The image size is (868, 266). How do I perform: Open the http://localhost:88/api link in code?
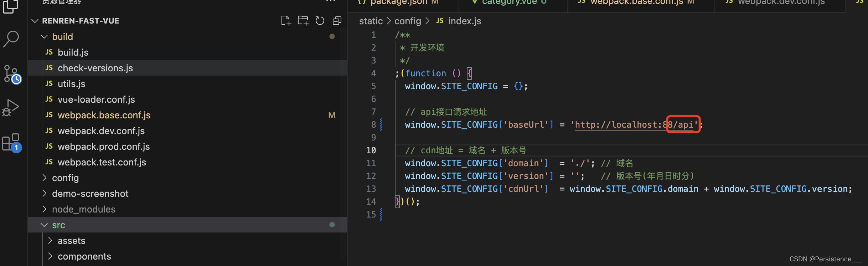634,125
